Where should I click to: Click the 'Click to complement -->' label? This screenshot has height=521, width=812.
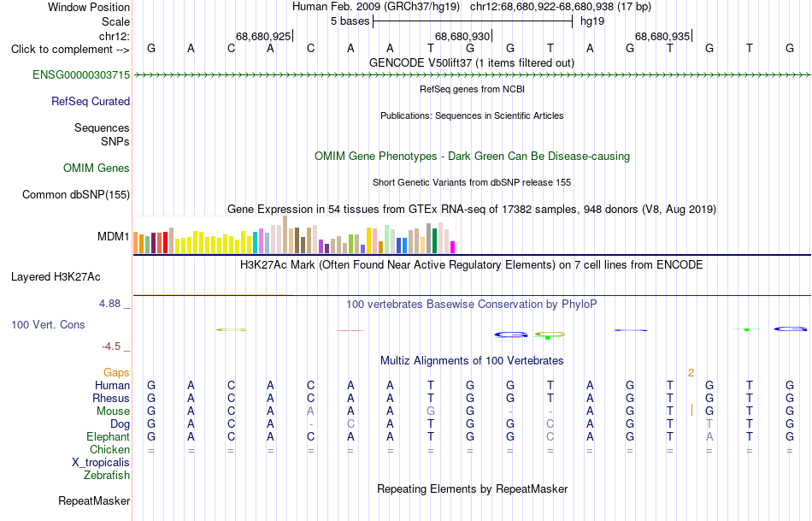point(70,50)
